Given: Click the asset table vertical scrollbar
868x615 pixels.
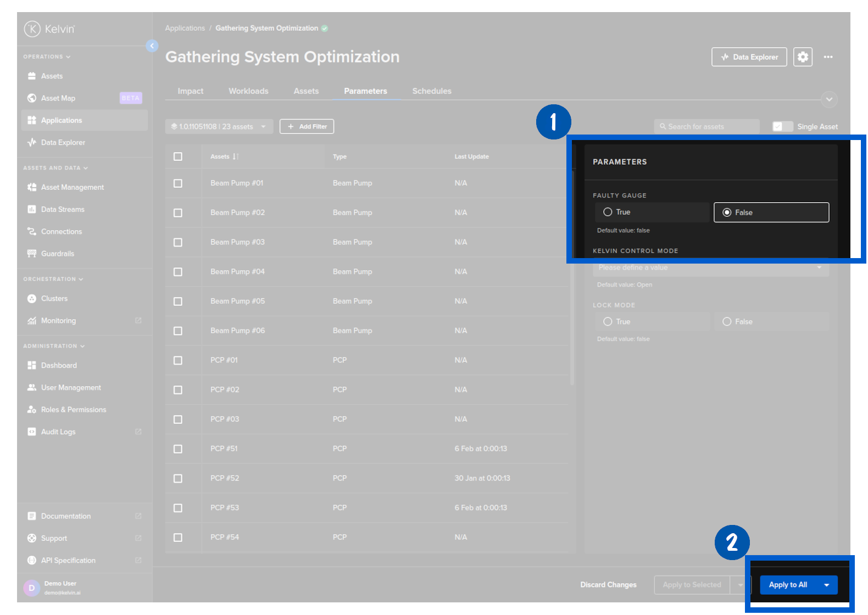Looking at the screenshot, I should point(571,275).
